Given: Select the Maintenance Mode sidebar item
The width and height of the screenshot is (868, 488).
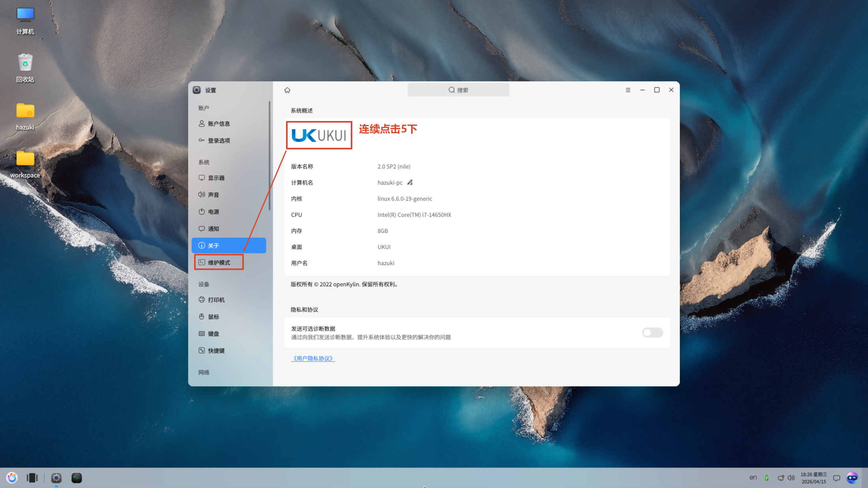Looking at the screenshot, I should [219, 263].
